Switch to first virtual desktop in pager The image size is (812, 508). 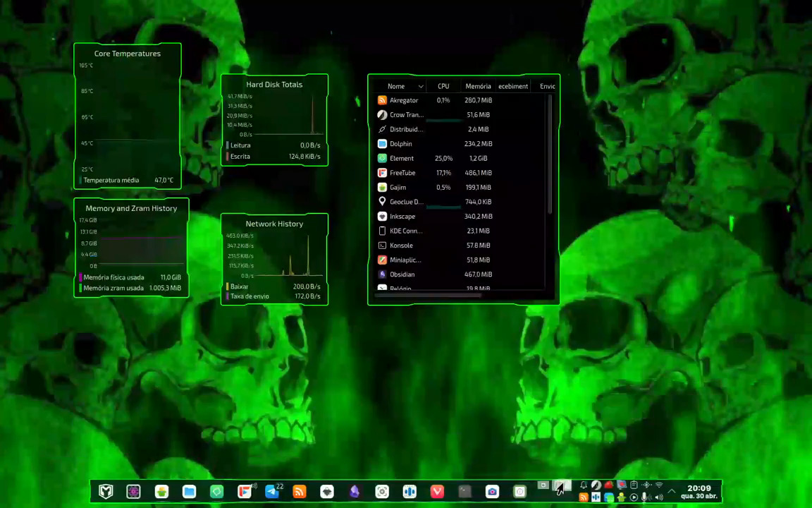[x=543, y=485]
